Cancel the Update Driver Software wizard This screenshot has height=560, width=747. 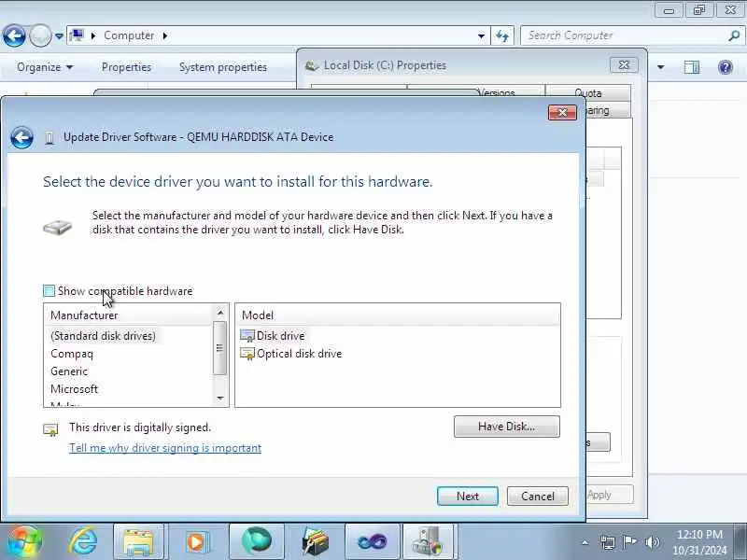(x=538, y=497)
